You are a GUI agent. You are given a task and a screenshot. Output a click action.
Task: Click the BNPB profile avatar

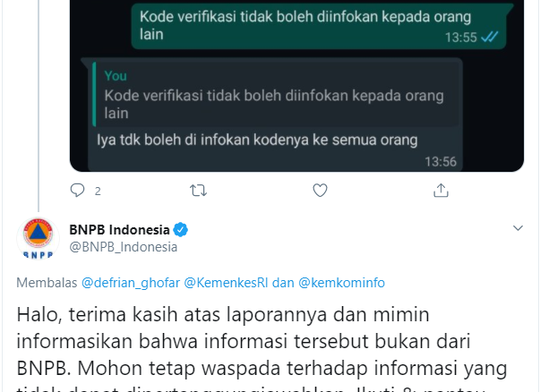(39, 238)
